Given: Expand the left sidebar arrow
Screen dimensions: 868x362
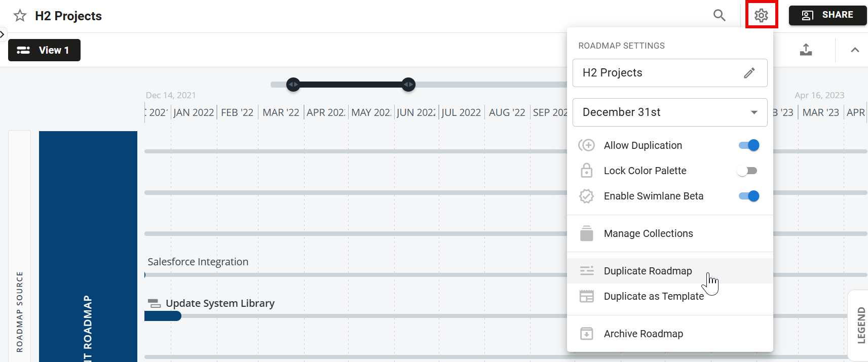Looking at the screenshot, I should [x=3, y=34].
